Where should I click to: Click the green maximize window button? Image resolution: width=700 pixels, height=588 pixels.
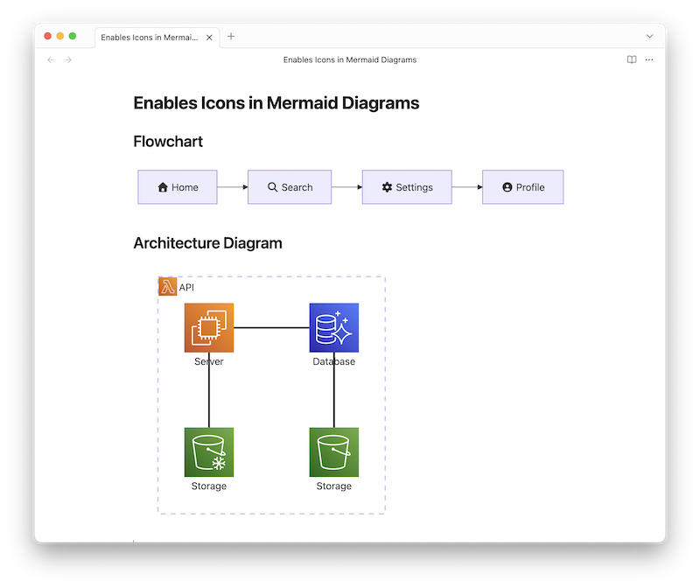click(73, 36)
